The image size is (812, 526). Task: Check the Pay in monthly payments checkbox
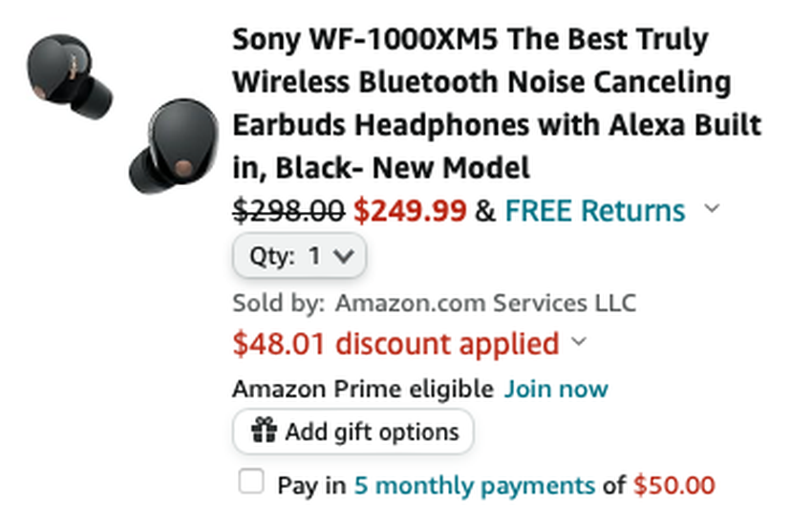[x=251, y=482]
